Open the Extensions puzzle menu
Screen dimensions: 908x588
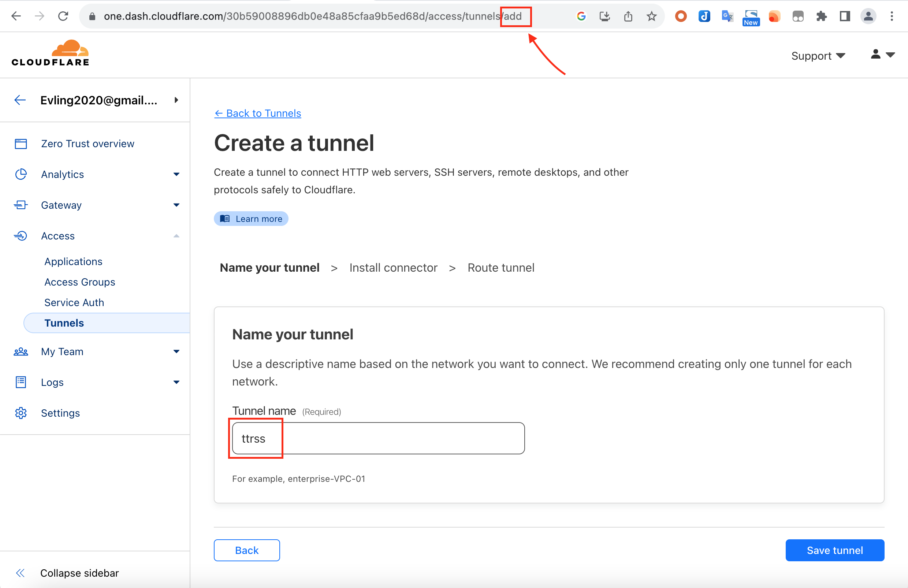pos(821,16)
